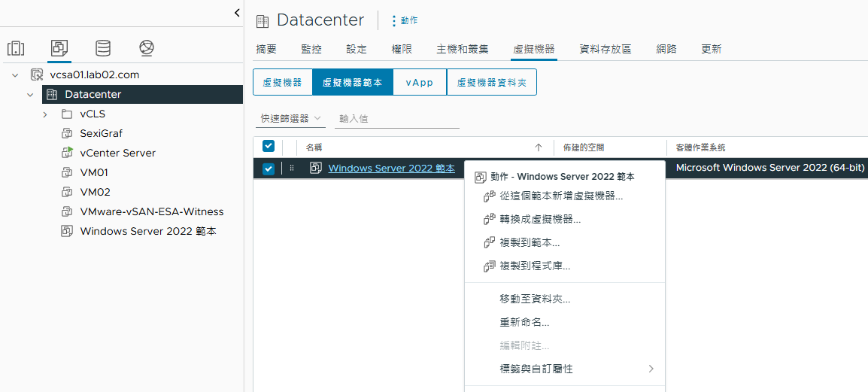Click the VM02 virtual machine icon
Image resolution: width=868 pixels, height=392 pixels.
67,192
